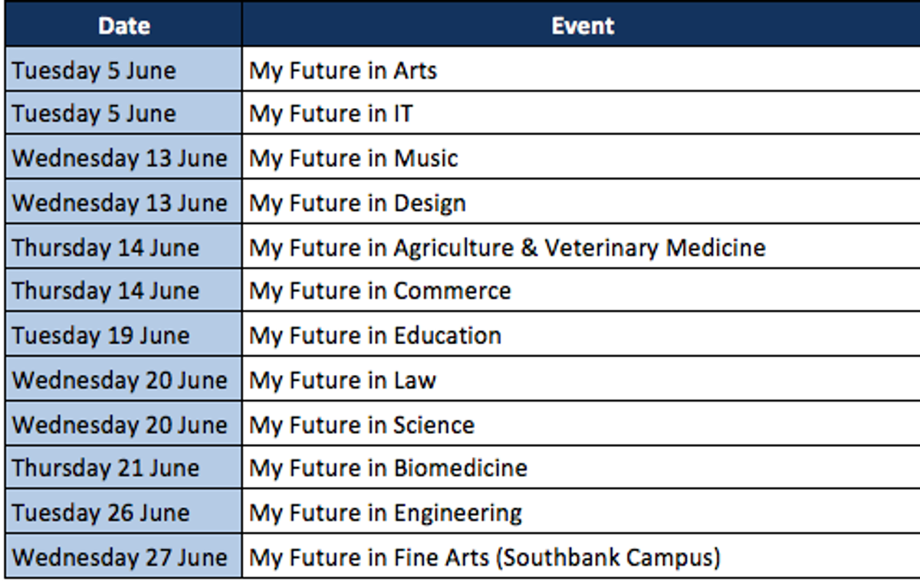The width and height of the screenshot is (920, 588).
Task: Click the My Future in Engineering cell
Action: coord(581,512)
